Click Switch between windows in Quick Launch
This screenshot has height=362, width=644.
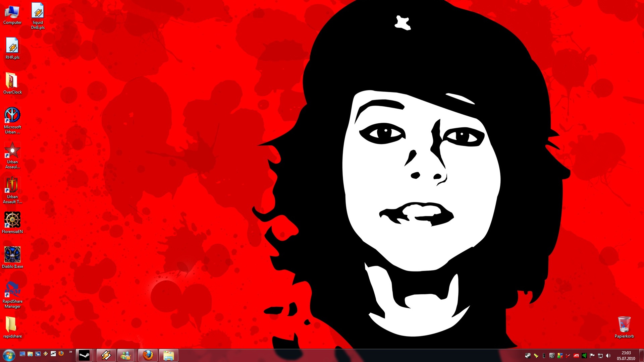[x=38, y=354]
